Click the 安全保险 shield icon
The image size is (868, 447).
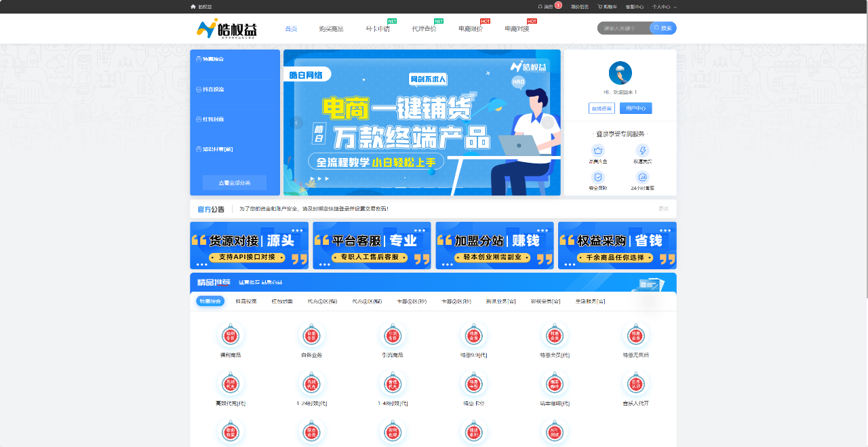597,177
